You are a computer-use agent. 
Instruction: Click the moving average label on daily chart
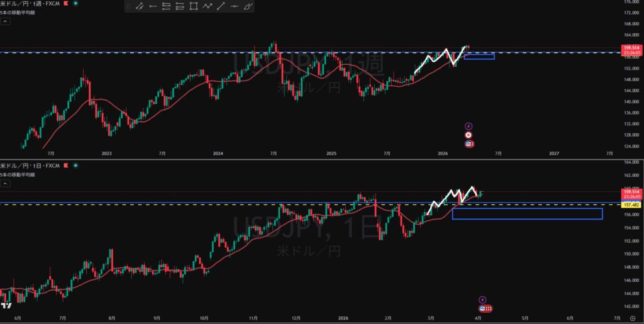tap(17, 174)
